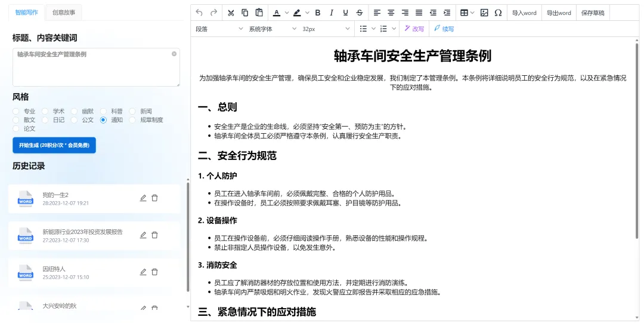This screenshot has height=323, width=644.
Task: Decrease indent of paragraph
Action: pos(433,13)
